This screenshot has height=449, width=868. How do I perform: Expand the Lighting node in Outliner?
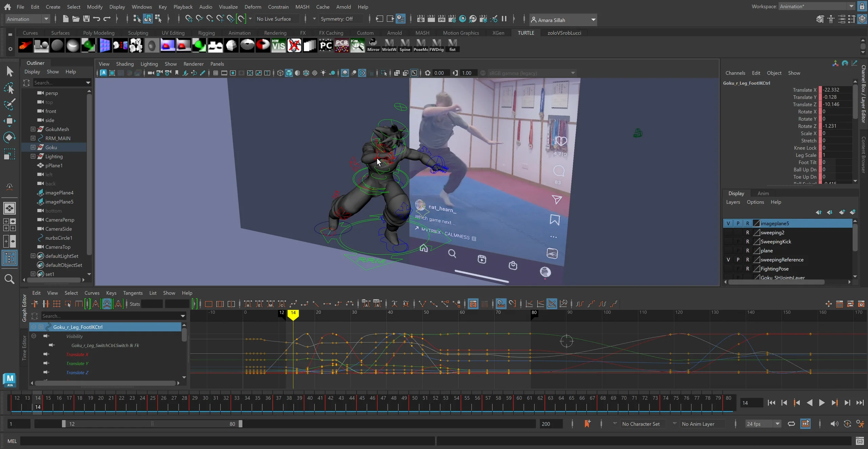33,156
